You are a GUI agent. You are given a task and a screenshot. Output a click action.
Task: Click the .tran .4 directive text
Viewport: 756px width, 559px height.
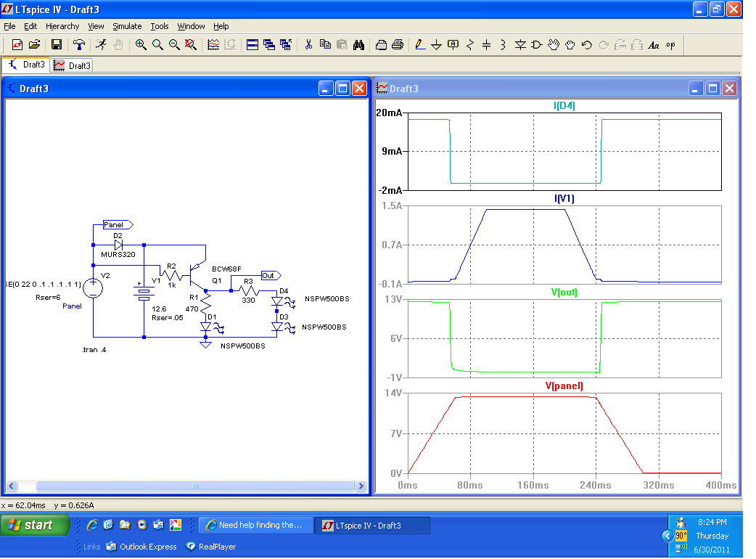pos(94,350)
